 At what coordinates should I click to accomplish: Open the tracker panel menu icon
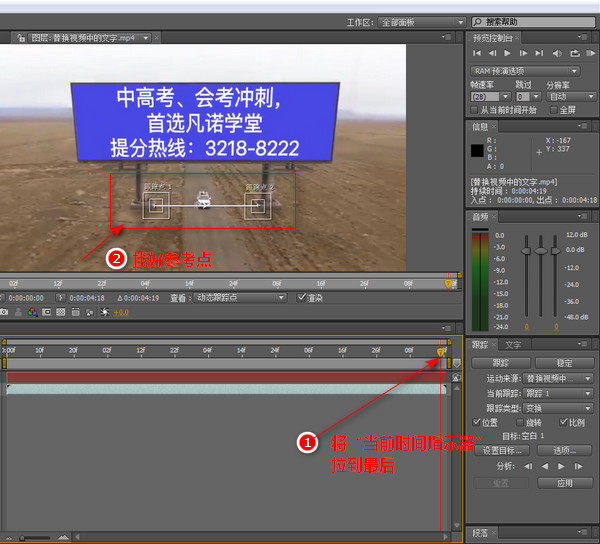[583, 344]
